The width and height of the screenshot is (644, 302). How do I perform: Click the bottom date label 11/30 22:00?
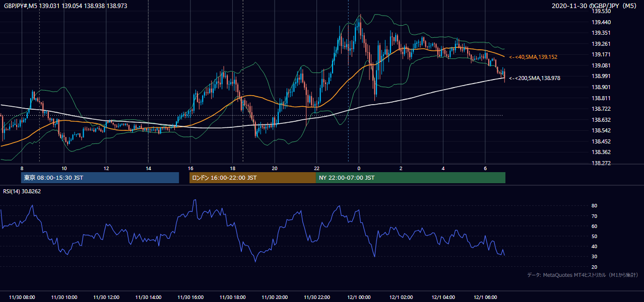pyautogui.click(x=317, y=297)
